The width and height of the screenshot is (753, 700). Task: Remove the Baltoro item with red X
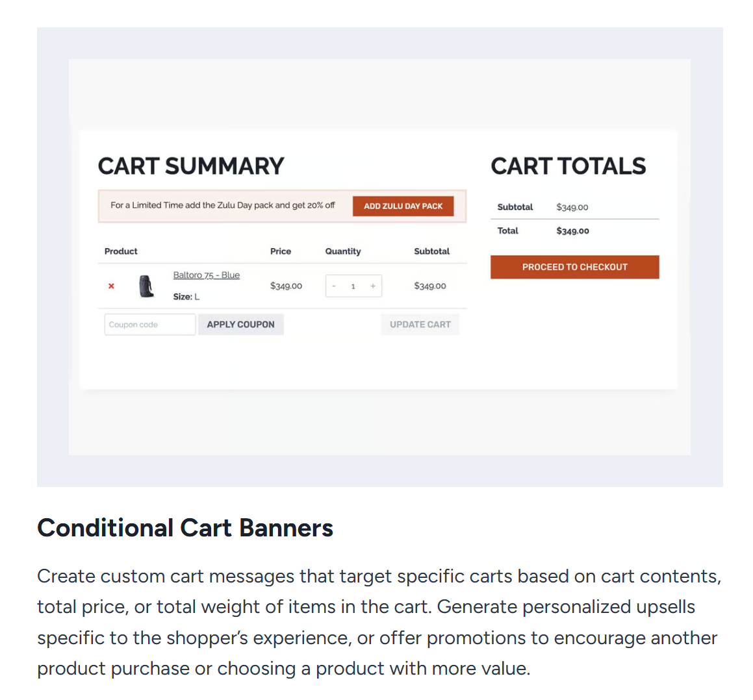coord(111,286)
